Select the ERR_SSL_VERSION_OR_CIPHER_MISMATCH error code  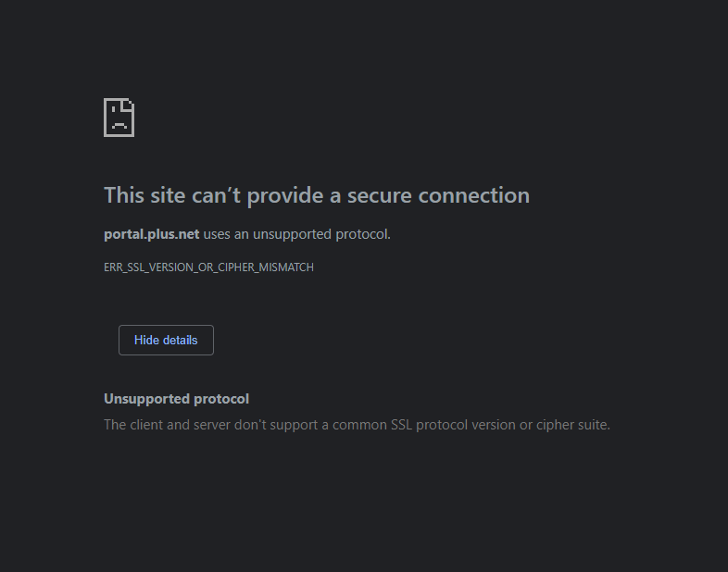(x=208, y=267)
